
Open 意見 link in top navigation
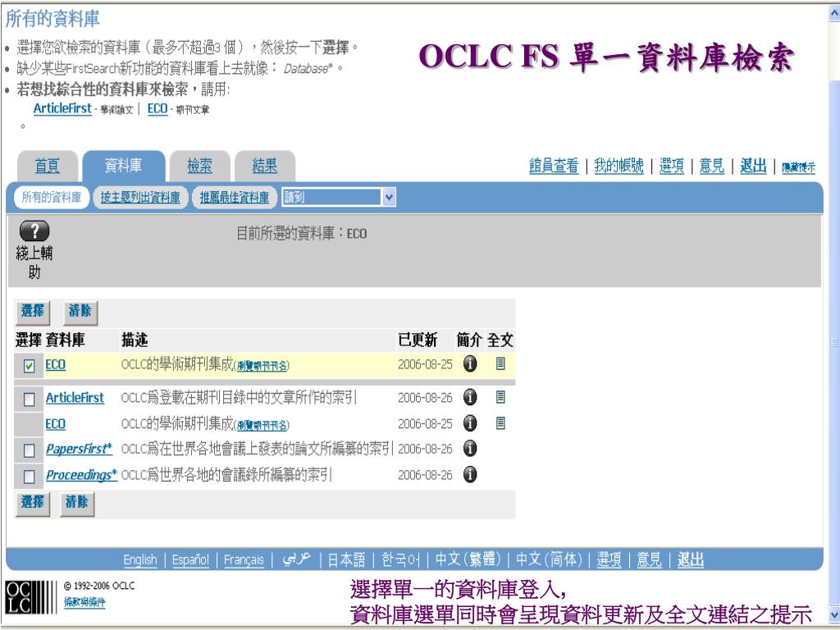[712, 166]
